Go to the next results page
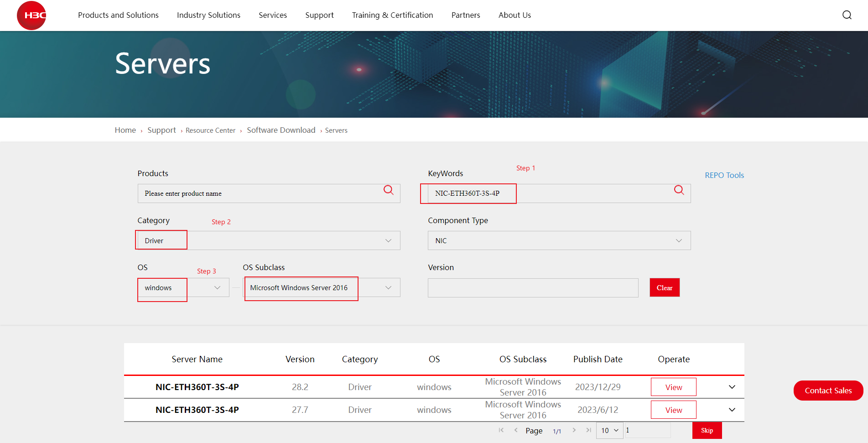This screenshot has height=443, width=868. pyautogui.click(x=574, y=430)
